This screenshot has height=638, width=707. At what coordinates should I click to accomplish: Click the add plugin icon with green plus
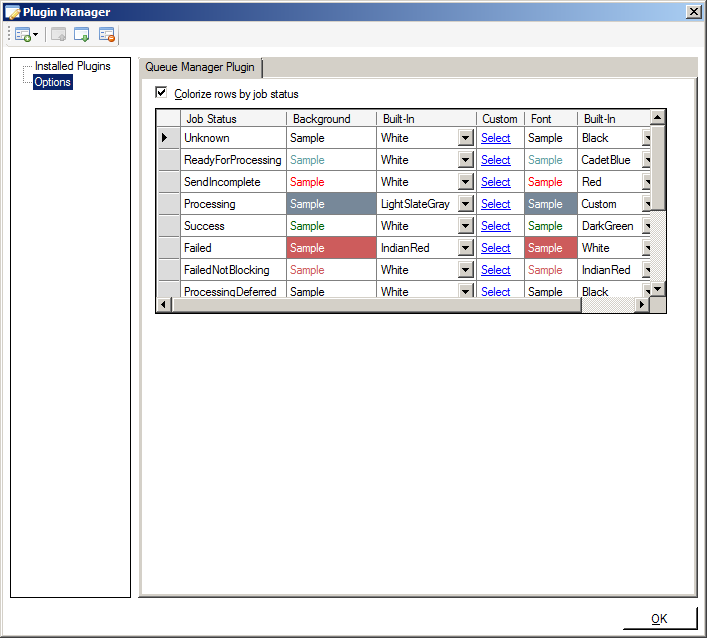(x=23, y=35)
